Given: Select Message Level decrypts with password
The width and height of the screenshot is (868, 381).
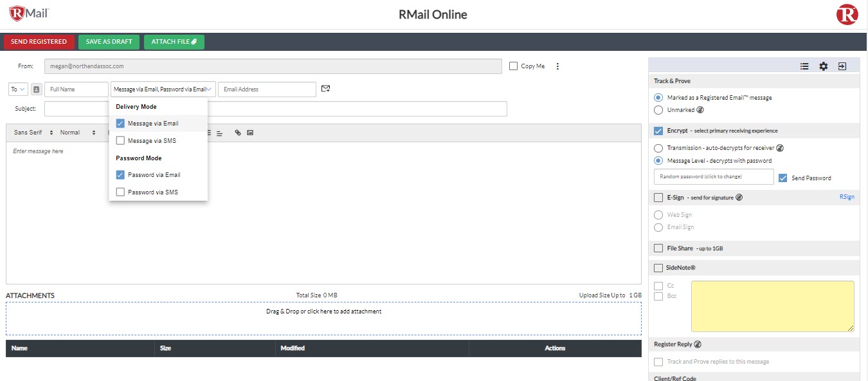Looking at the screenshot, I should pos(658,161).
